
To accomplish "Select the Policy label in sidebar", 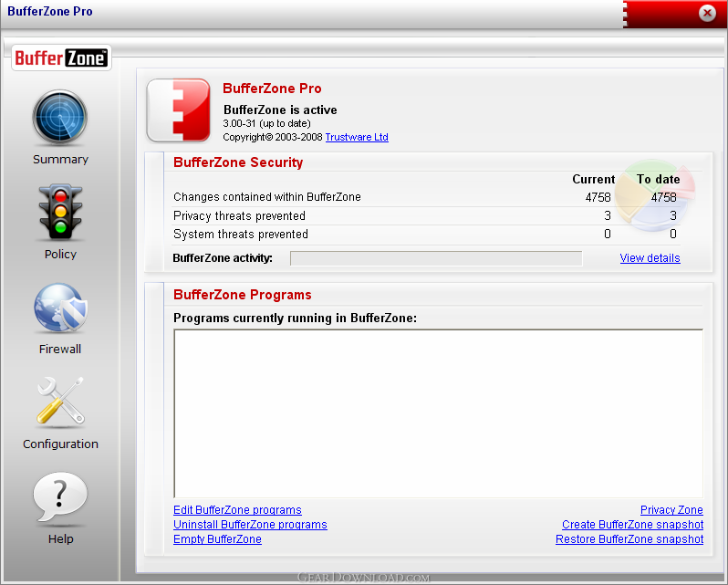I will pyautogui.click(x=60, y=255).
